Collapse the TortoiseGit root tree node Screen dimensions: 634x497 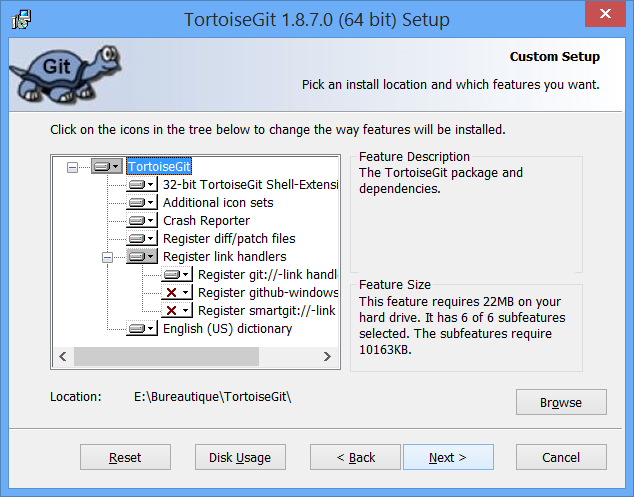coord(72,167)
